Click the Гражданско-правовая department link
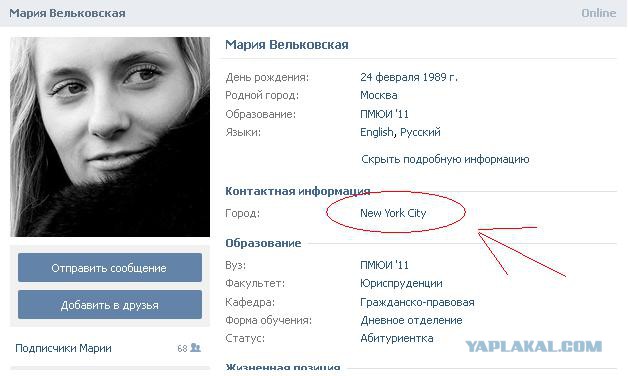 417,302
